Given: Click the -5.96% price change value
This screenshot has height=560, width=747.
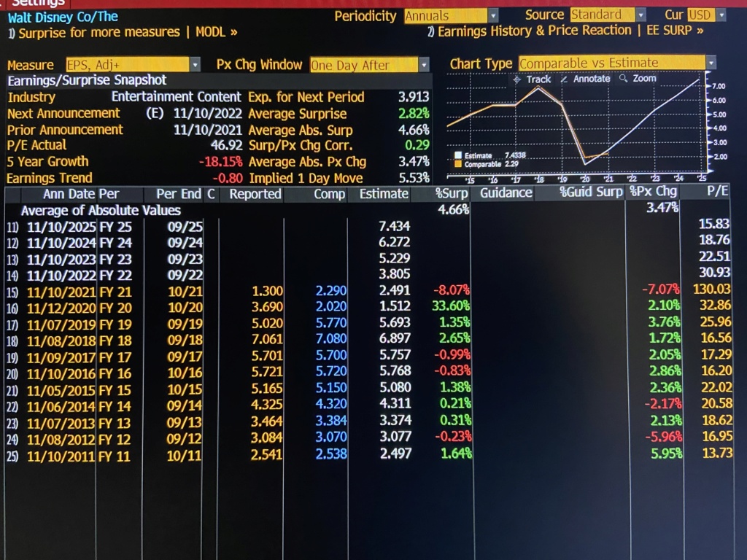Looking at the screenshot, I should click(664, 437).
